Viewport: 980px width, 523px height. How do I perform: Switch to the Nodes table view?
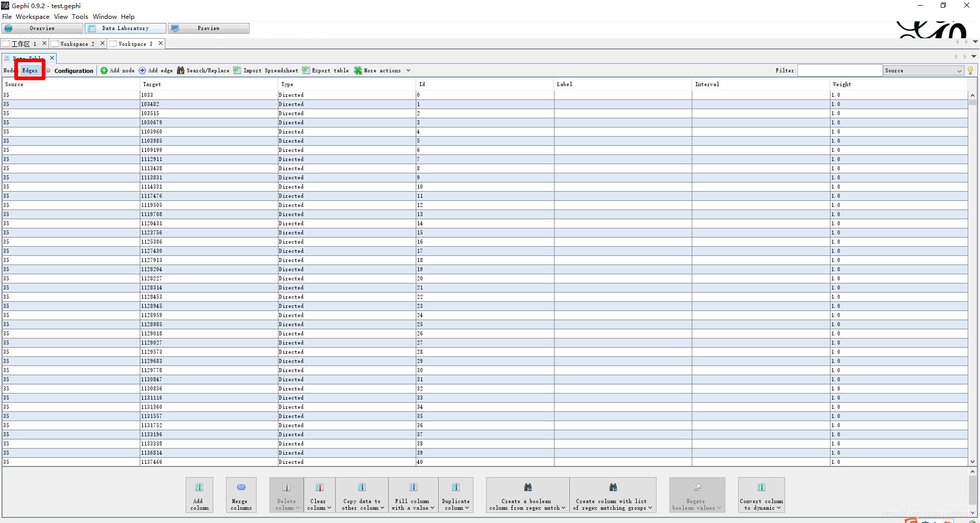click(9, 70)
